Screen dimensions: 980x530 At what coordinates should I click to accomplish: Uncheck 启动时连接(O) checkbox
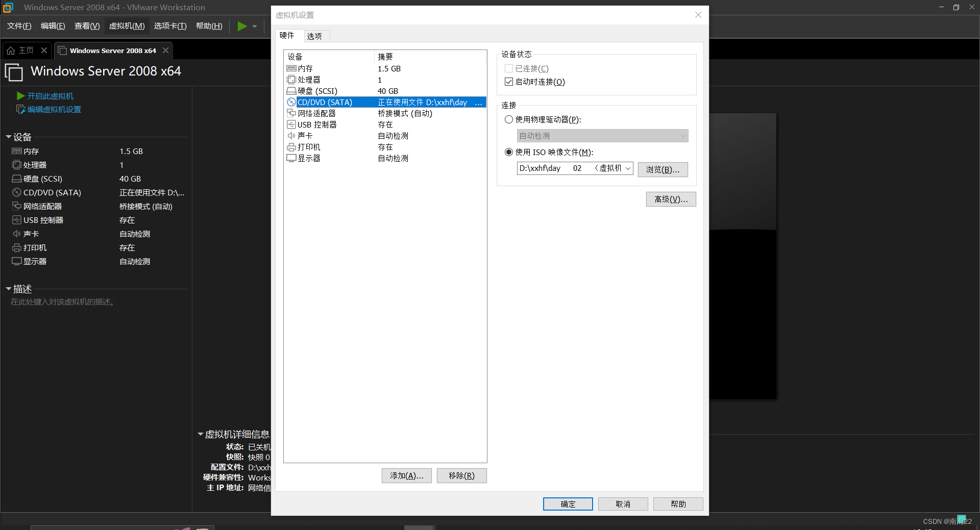tap(508, 82)
